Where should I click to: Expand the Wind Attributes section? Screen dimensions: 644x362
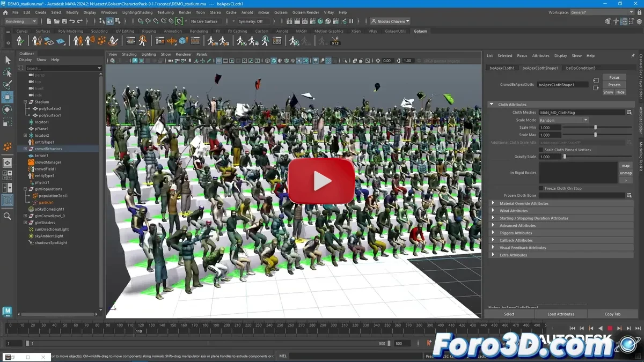[493, 211]
